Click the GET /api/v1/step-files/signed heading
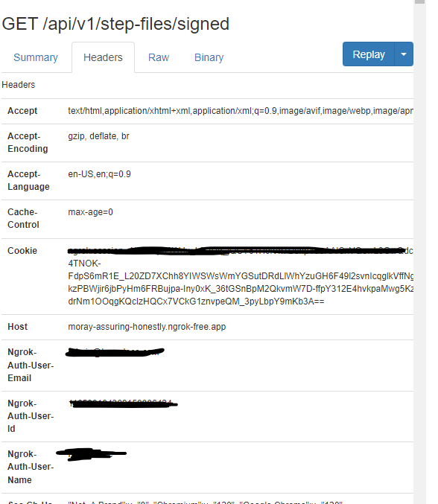The width and height of the screenshot is (438, 504). [x=115, y=24]
